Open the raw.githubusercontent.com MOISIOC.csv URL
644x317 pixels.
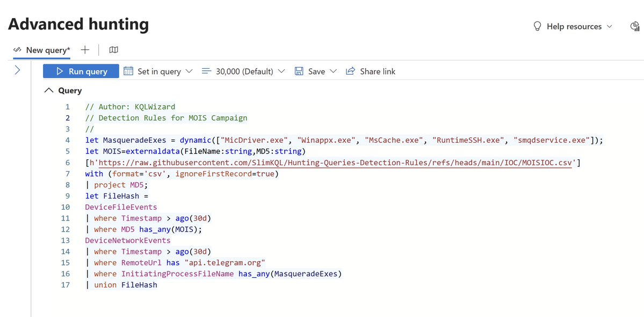pos(335,163)
